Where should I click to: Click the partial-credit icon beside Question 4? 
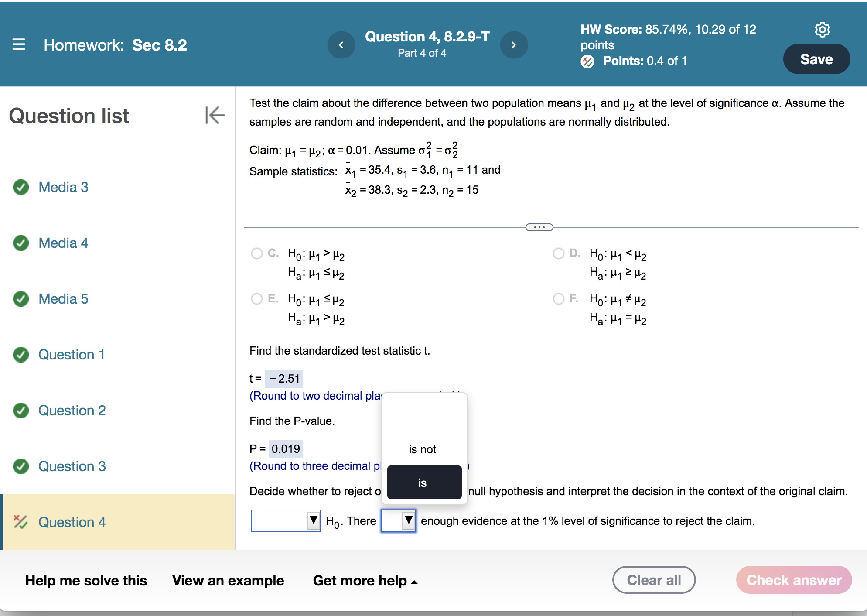coord(20,522)
